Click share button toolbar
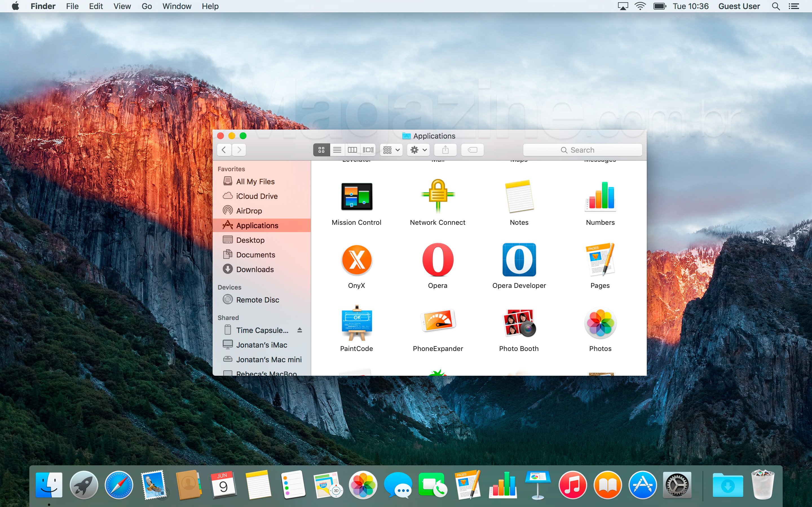The width and height of the screenshot is (812, 507). [x=445, y=150]
